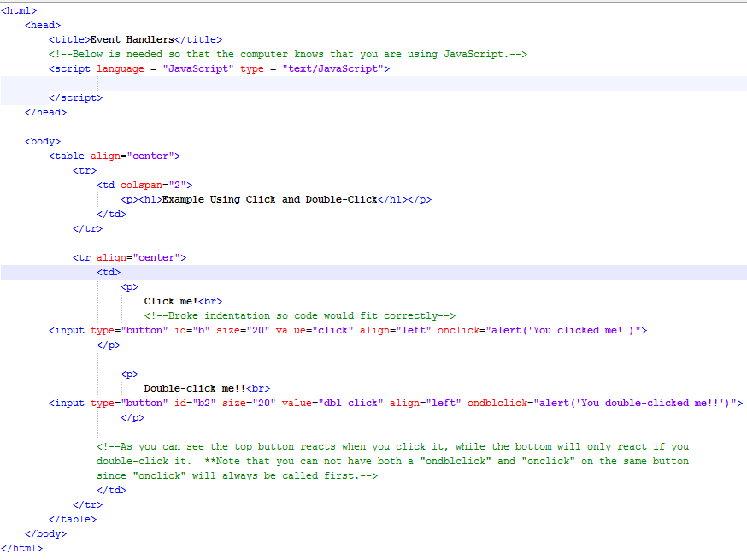
Task: Click the closing </html> tag
Action: coord(21,549)
